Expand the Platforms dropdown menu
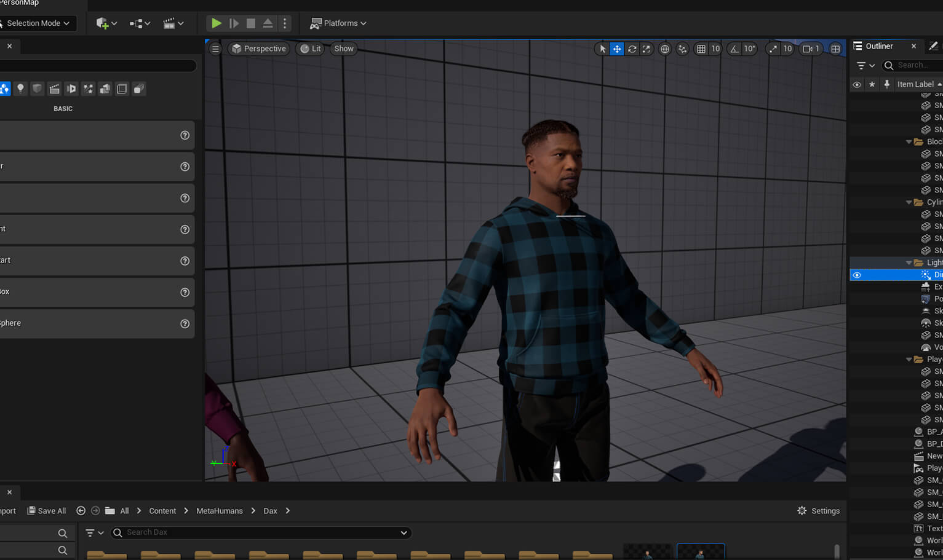Screen dimensions: 943x560 (x=338, y=23)
